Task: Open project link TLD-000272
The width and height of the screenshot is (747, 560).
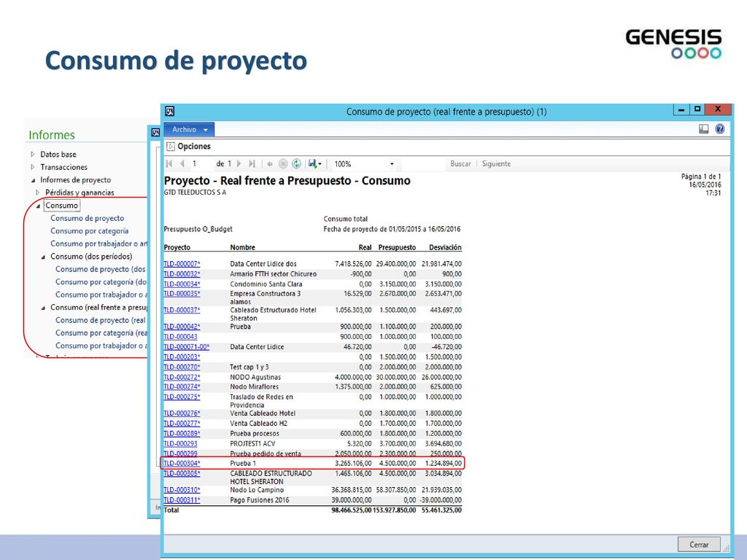Action: pos(182,377)
